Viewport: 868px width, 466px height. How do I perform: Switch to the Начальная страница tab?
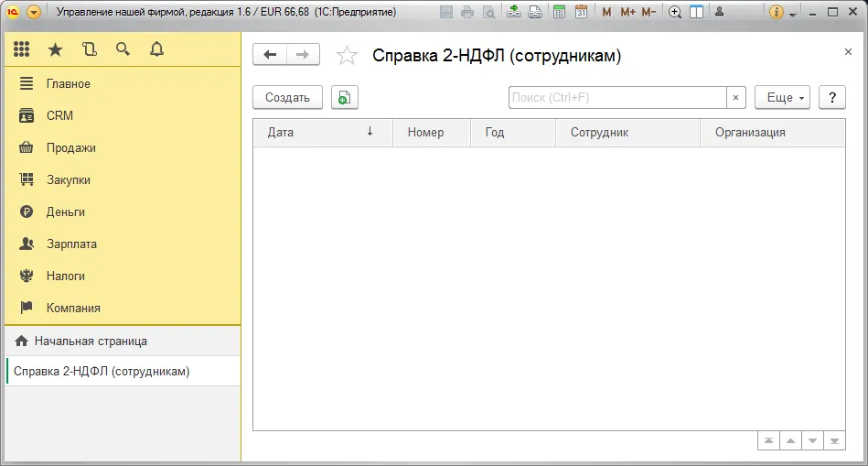(x=91, y=341)
